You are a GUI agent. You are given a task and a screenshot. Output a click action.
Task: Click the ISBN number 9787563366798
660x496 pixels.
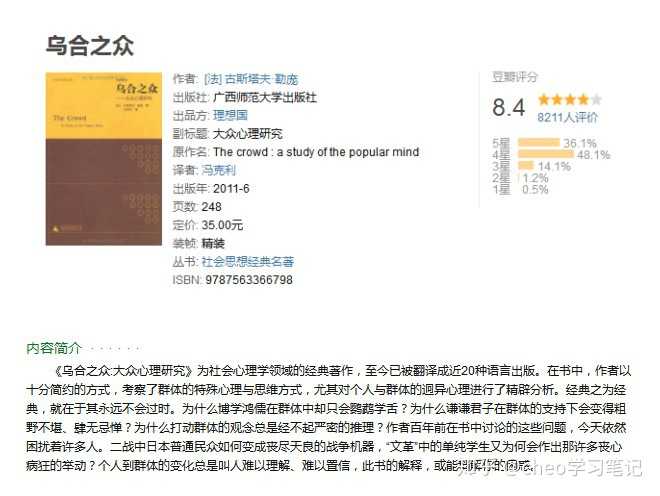tap(249, 280)
